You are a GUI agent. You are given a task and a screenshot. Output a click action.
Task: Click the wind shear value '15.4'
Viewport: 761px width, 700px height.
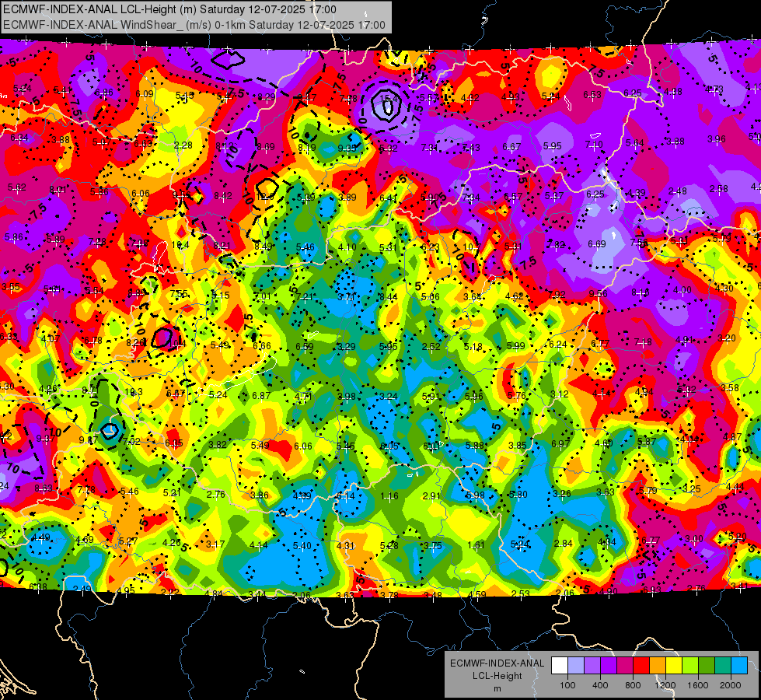tap(389, 99)
